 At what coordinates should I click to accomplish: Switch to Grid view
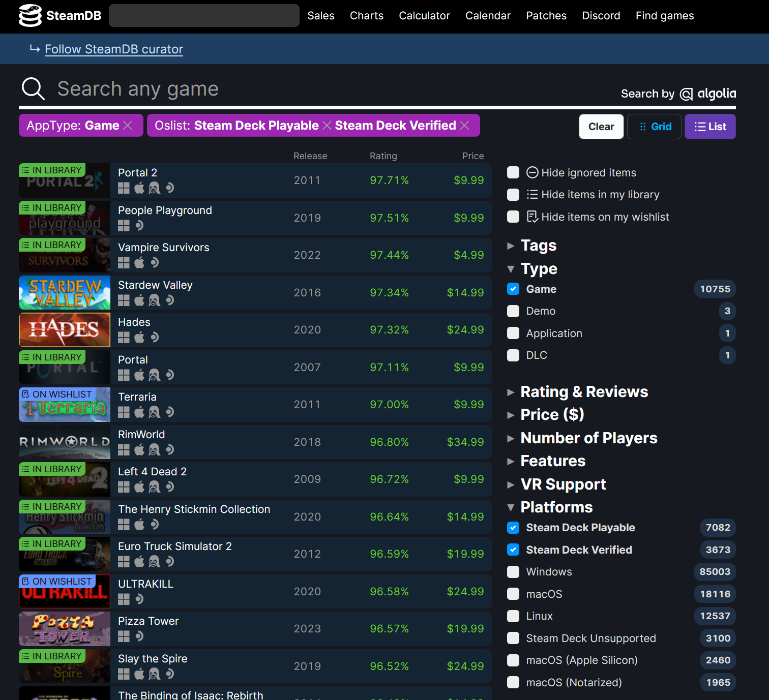tap(655, 127)
